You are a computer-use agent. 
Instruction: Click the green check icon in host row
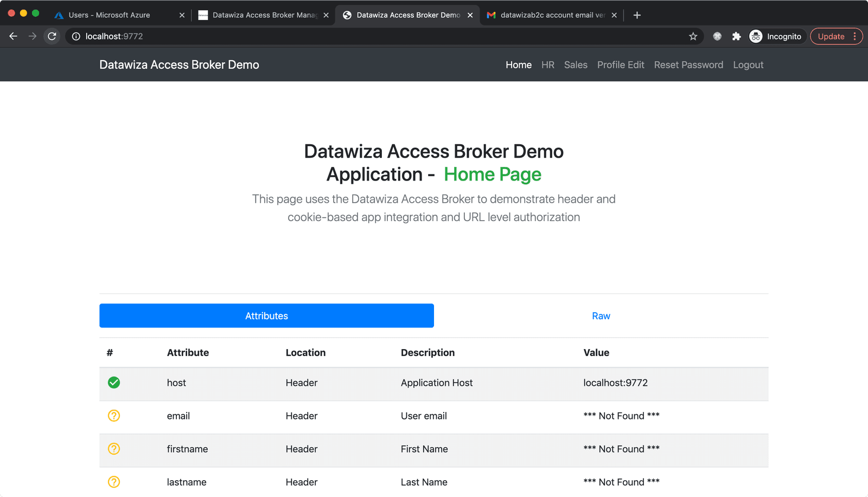click(114, 383)
